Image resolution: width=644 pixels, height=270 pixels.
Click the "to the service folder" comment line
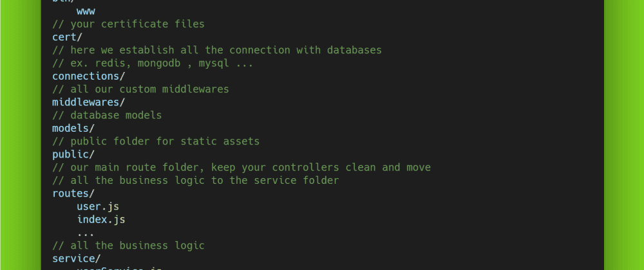[x=195, y=180]
